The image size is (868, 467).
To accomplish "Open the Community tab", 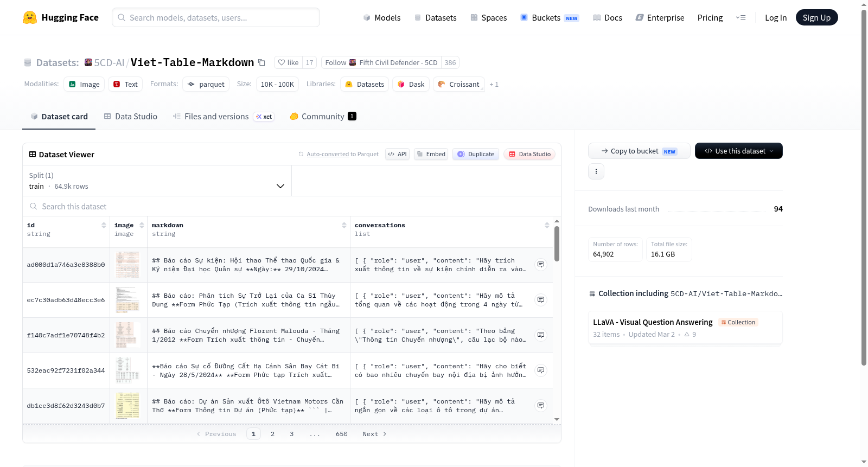I will [323, 116].
